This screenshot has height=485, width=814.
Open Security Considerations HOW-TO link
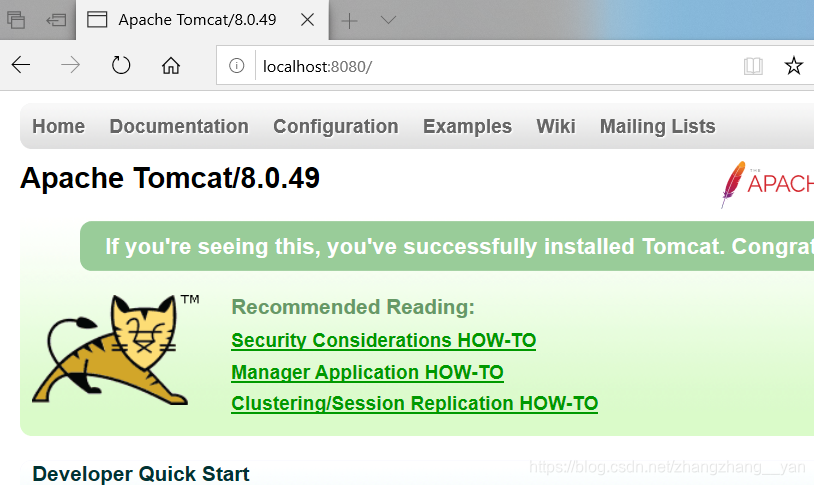tap(384, 341)
